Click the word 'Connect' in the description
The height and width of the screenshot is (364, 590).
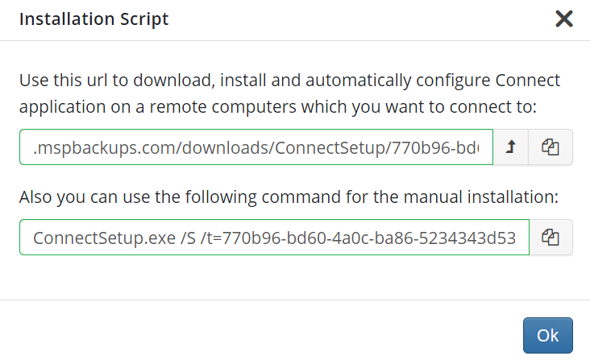click(527, 81)
